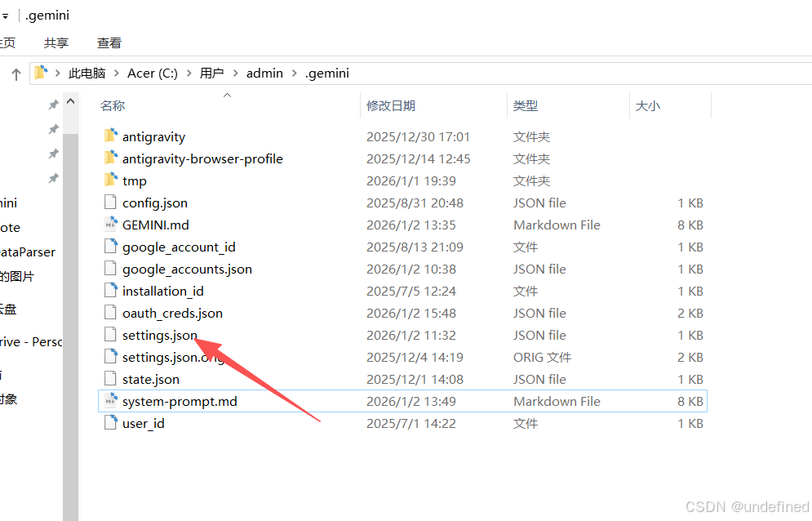
Task: Expand the chevron after 此电脑 in the address bar
Action: click(x=117, y=73)
